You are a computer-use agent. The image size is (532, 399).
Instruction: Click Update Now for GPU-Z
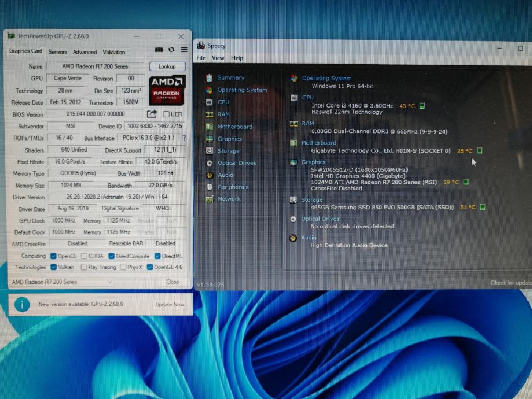tap(170, 304)
